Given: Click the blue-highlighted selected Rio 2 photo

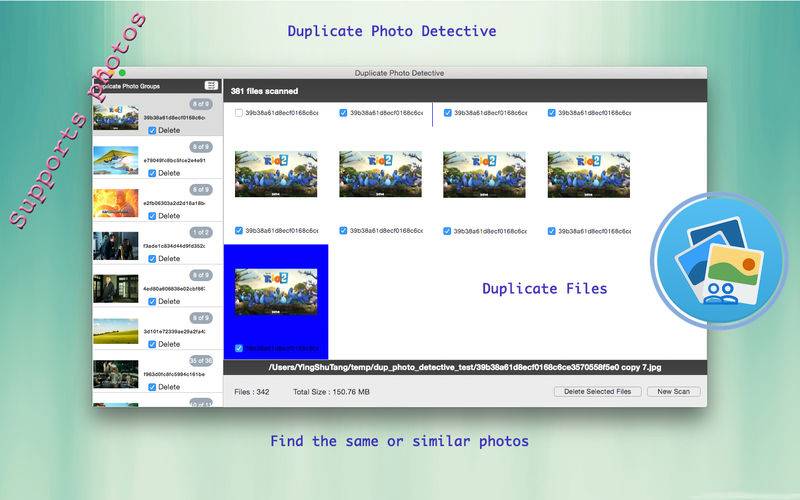Looking at the screenshot, I should (276, 292).
